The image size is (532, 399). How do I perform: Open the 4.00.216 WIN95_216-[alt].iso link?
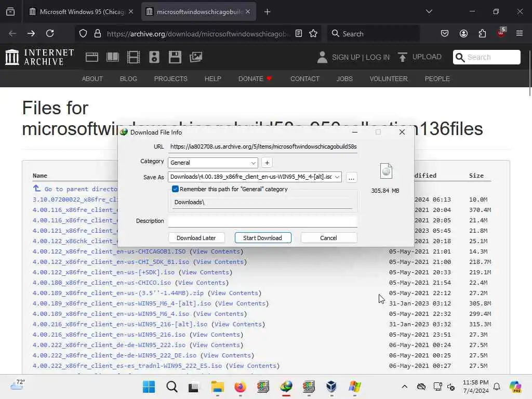(x=120, y=324)
